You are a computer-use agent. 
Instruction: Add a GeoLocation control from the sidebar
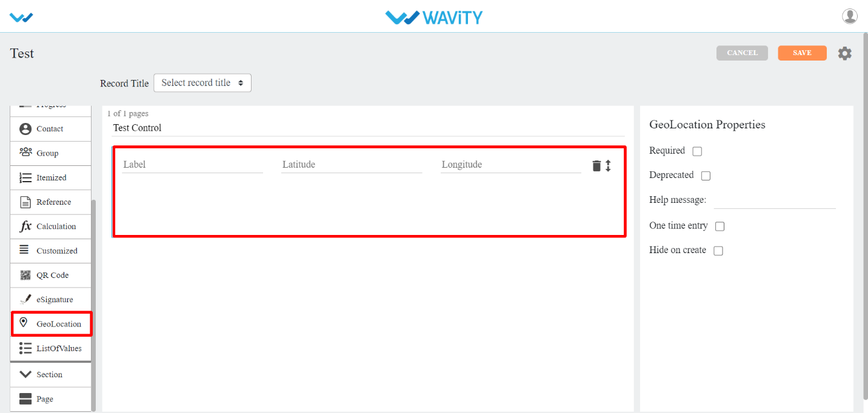click(x=52, y=324)
